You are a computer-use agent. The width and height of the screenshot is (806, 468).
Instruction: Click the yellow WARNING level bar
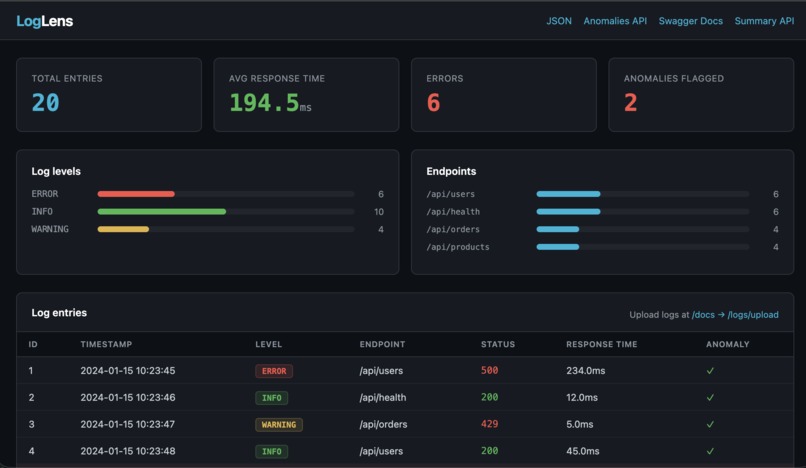click(123, 229)
